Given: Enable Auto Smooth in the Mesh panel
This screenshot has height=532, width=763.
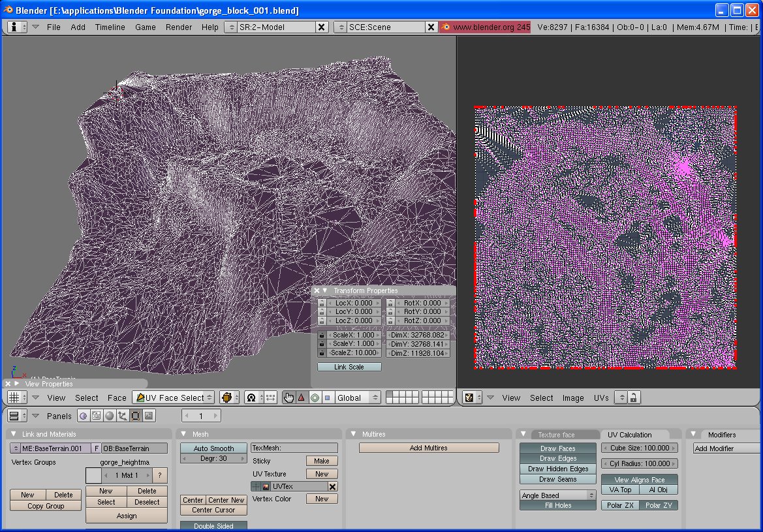Looking at the screenshot, I should (x=213, y=448).
